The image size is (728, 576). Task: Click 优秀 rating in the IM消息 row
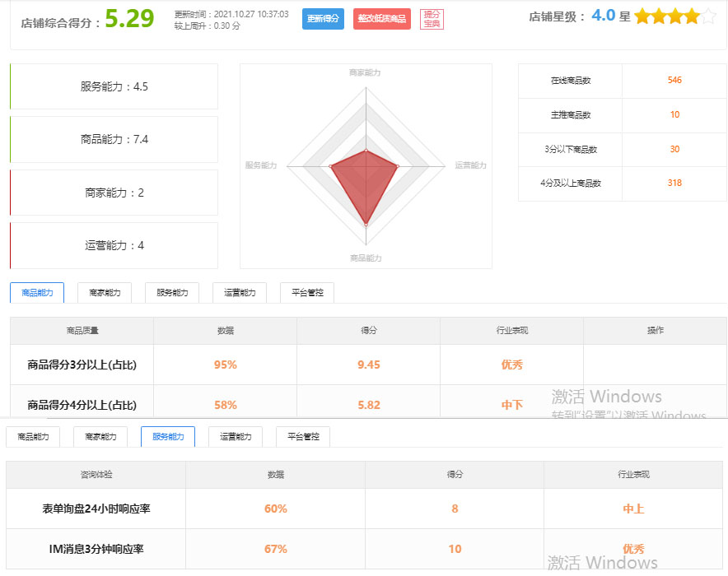click(633, 548)
